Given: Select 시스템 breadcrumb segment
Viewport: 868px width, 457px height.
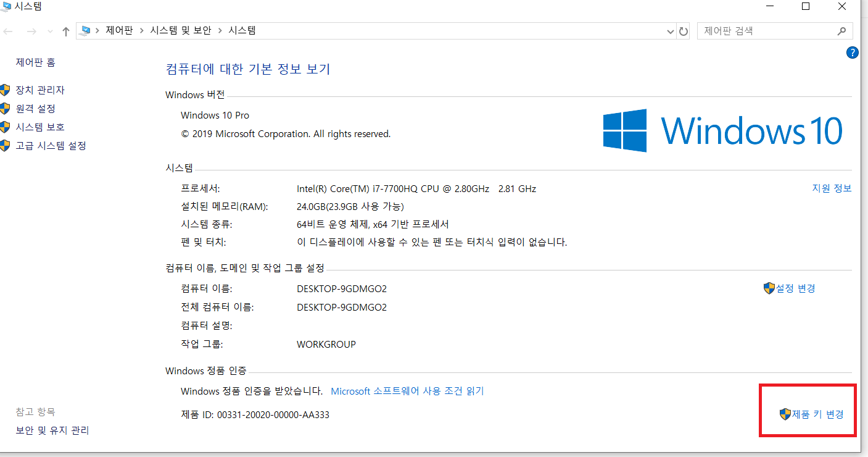Looking at the screenshot, I should [242, 30].
